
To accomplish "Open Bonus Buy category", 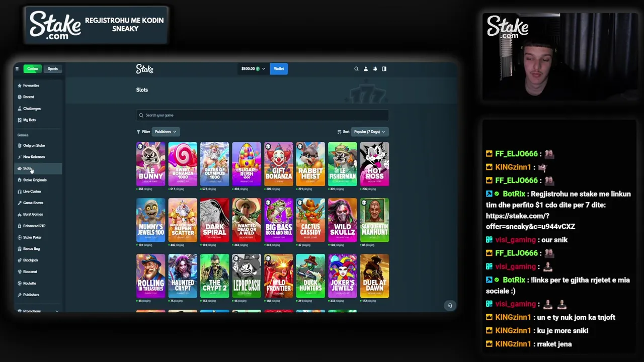I will click(x=38, y=249).
